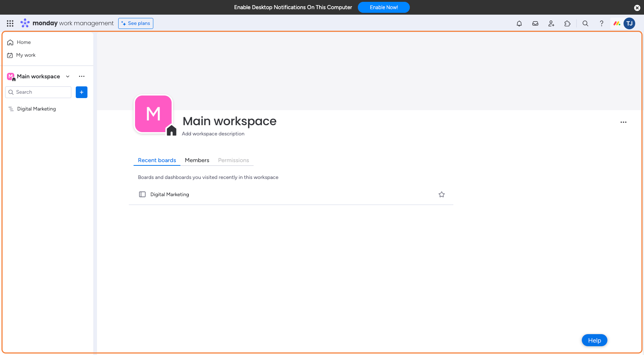Click the invite members icon
This screenshot has width=644, height=355.
tap(551, 23)
